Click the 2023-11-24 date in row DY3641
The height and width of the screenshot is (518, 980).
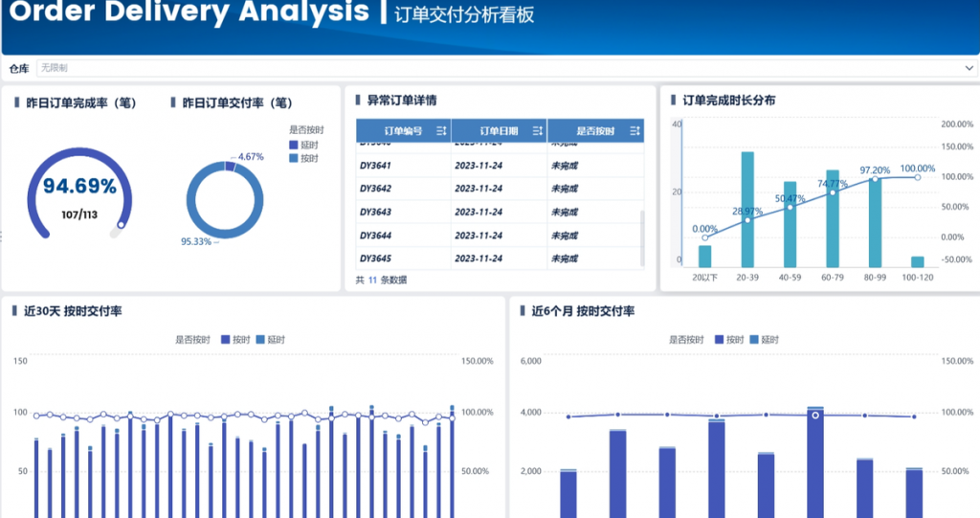479,166
